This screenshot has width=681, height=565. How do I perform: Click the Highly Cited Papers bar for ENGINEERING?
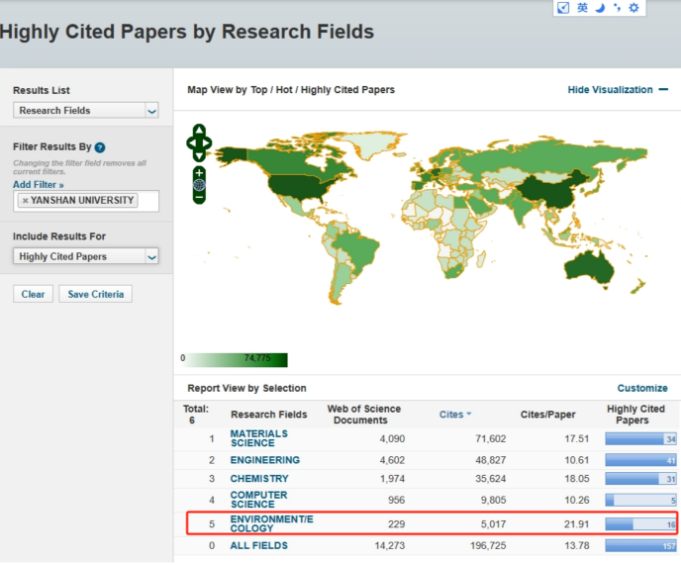641,460
